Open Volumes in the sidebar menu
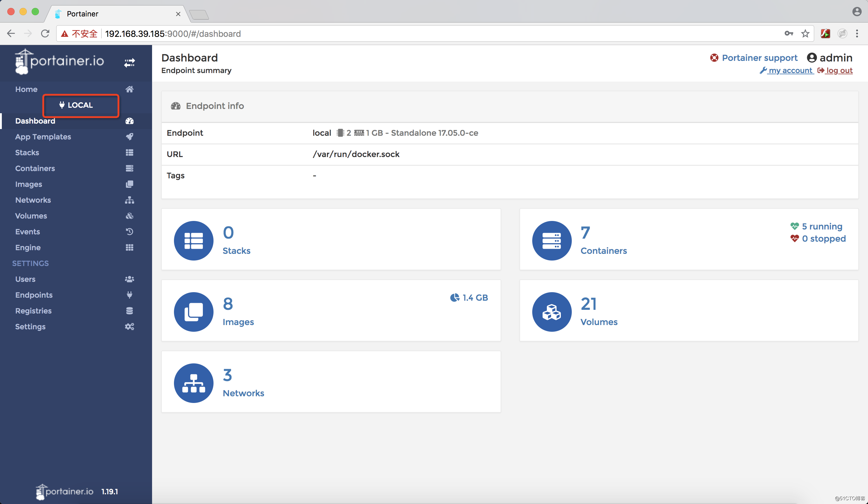 pos(31,216)
